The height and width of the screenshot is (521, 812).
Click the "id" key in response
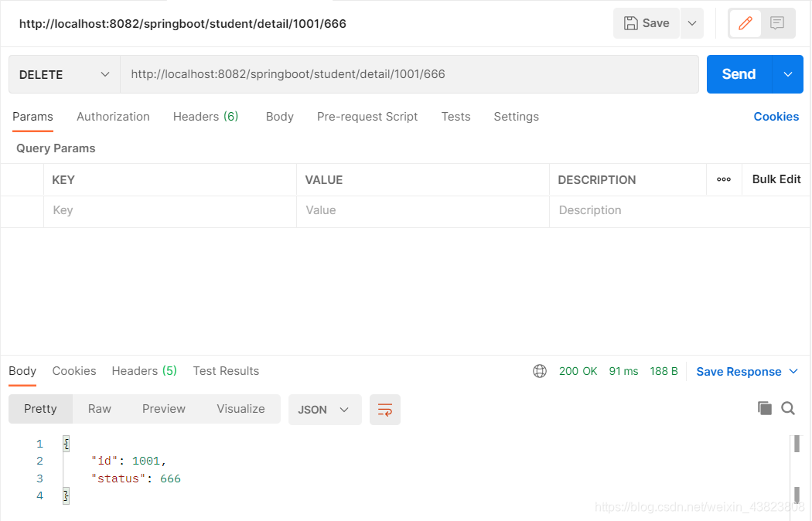tap(104, 461)
